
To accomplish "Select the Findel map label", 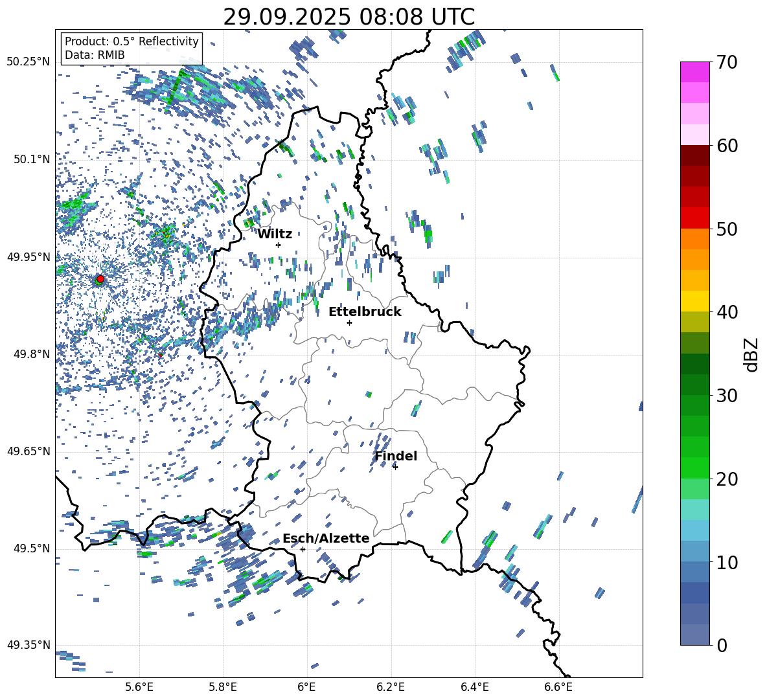I will (x=396, y=456).
